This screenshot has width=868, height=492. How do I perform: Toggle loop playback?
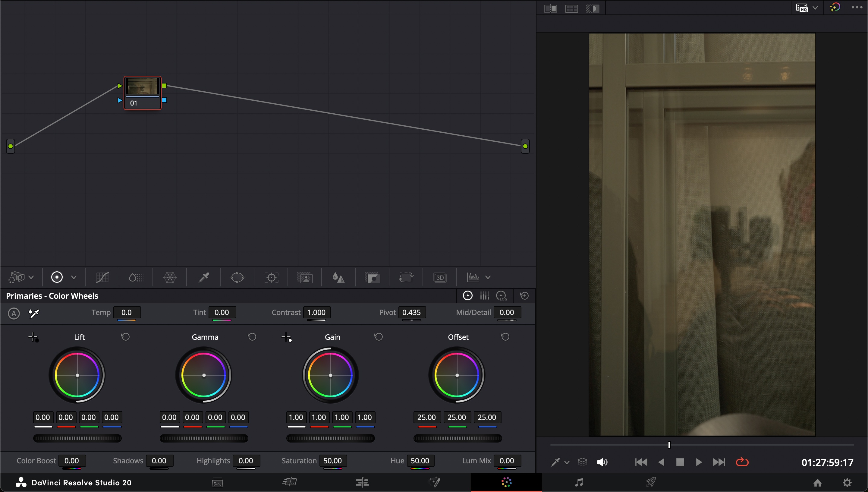(742, 462)
